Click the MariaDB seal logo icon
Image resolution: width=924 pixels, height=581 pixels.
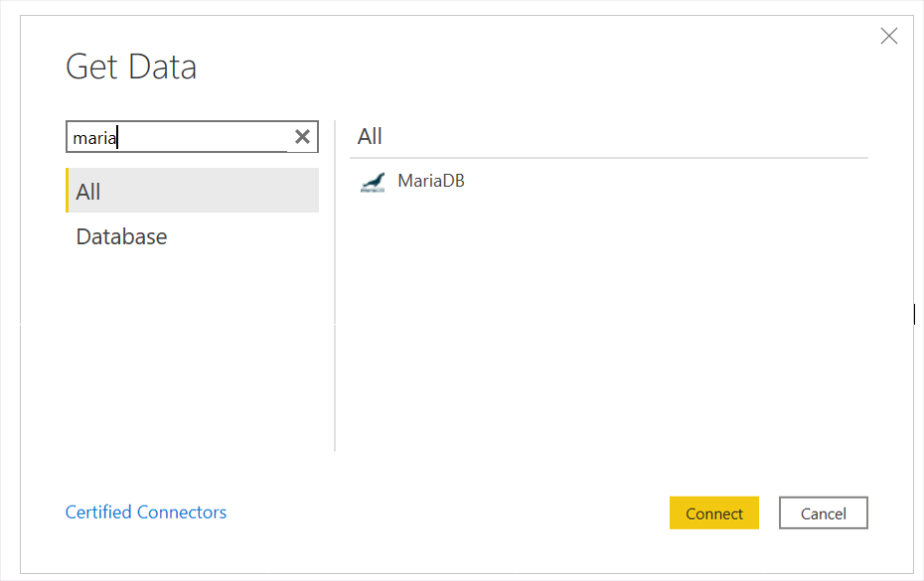point(373,182)
